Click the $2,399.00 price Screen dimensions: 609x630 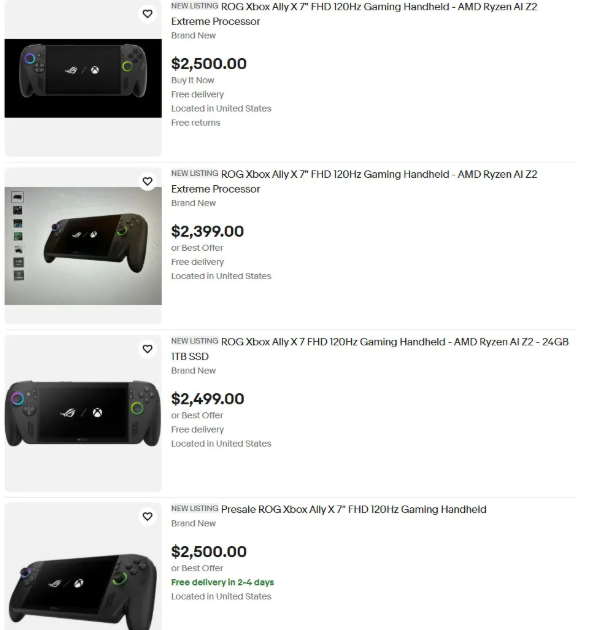pyautogui.click(x=207, y=232)
